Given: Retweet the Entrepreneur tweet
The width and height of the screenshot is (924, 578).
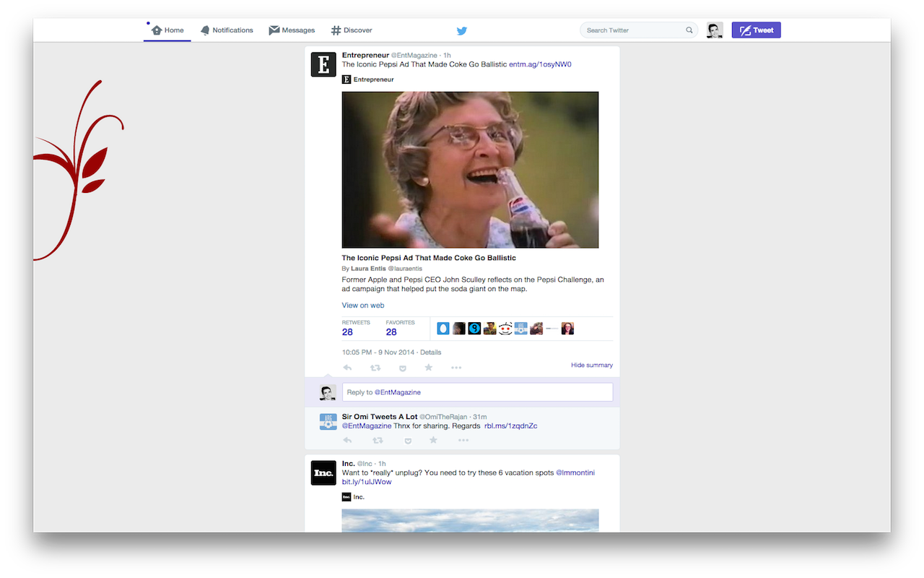Looking at the screenshot, I should [375, 368].
